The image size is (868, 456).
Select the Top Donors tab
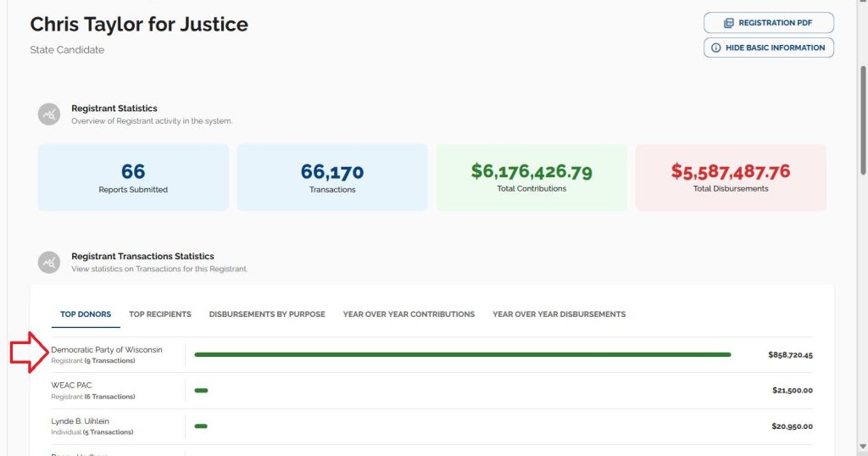coord(86,314)
